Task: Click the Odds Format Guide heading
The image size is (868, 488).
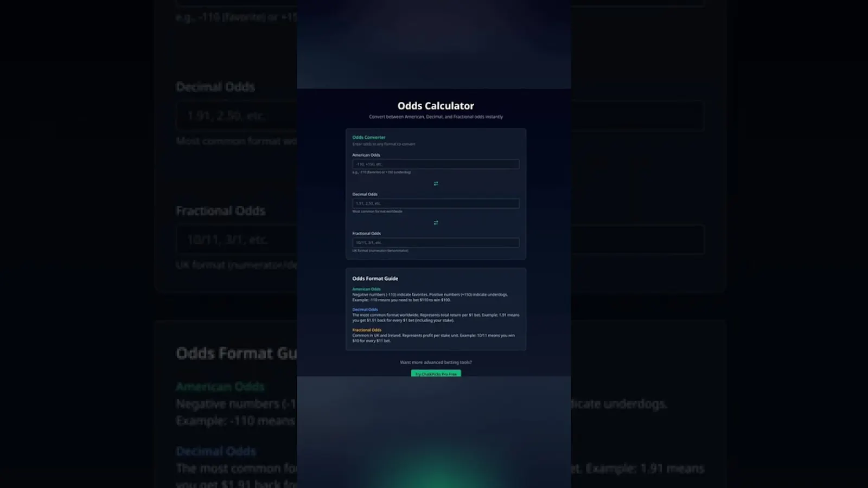Action: coord(375,278)
